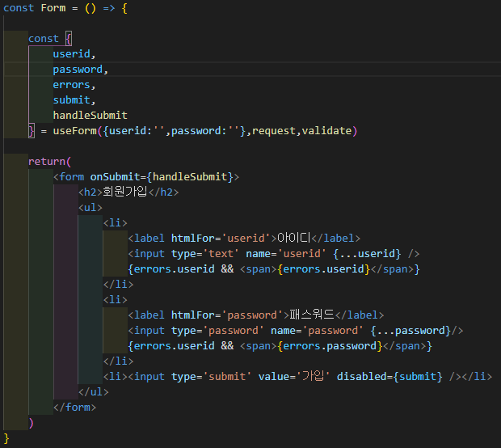Image resolution: width=501 pixels, height=448 pixels.
Task: Click htmlFor='password' attribute value
Action: point(252,315)
